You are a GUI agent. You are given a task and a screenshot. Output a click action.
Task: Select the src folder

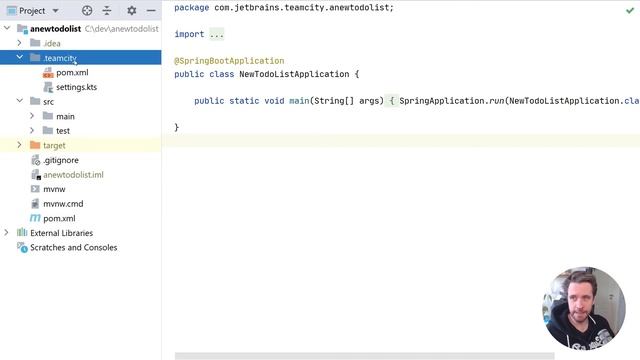click(x=49, y=102)
